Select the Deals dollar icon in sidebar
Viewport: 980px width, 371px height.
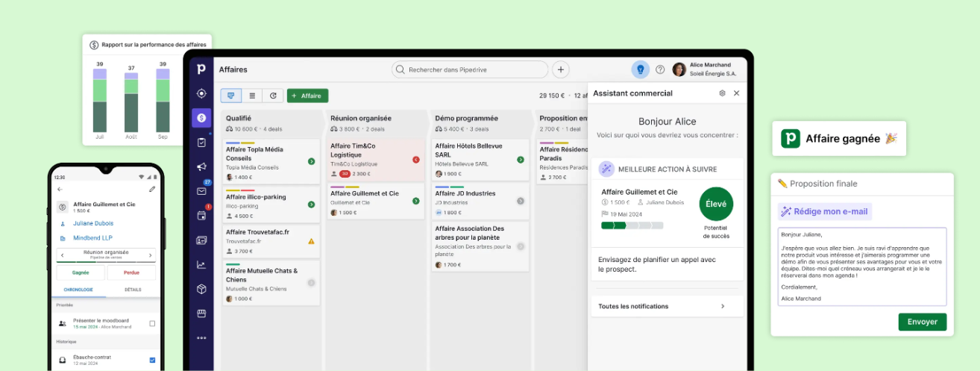pos(201,118)
